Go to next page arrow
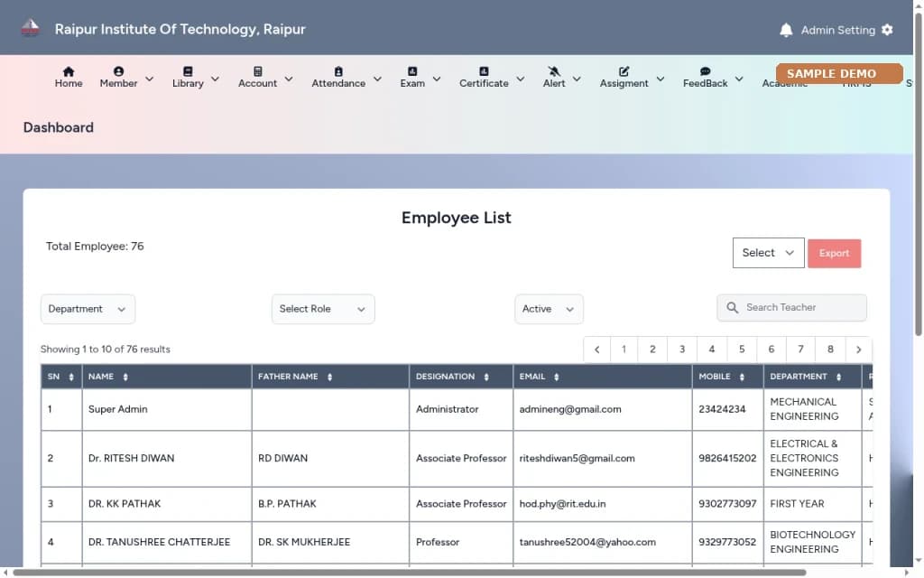The image size is (924, 578). [x=859, y=350]
